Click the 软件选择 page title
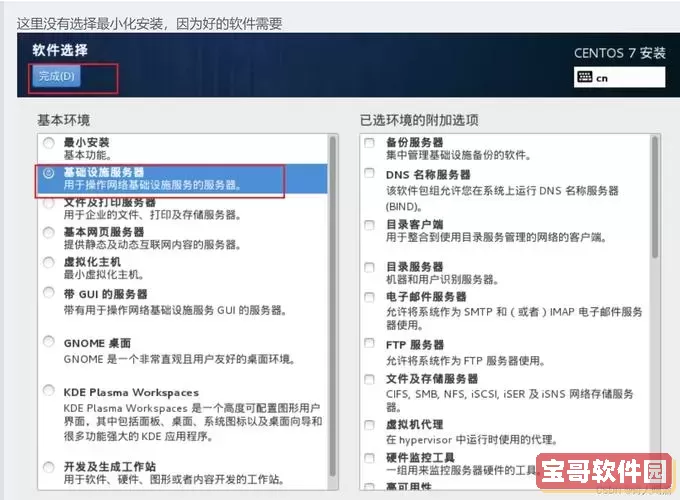 click(x=60, y=50)
